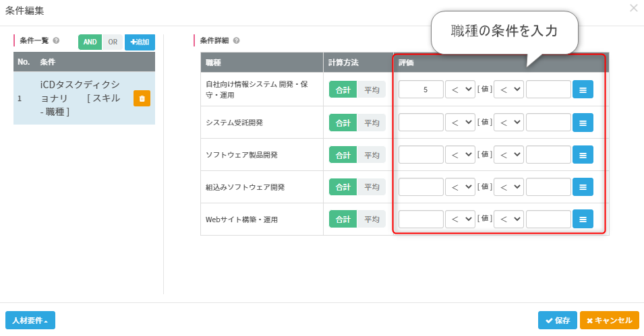Click the help icon beside 条件詳細
The height and width of the screenshot is (336, 644).
click(x=236, y=40)
